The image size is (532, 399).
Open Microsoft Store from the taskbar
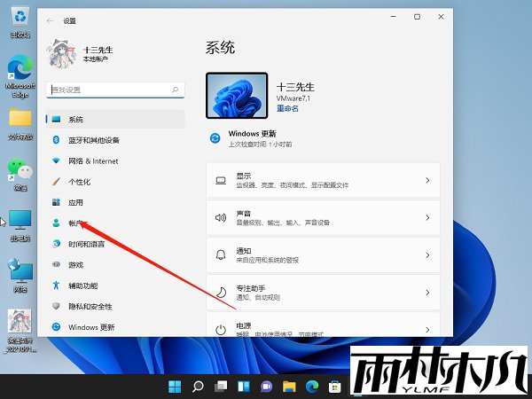(x=334, y=386)
